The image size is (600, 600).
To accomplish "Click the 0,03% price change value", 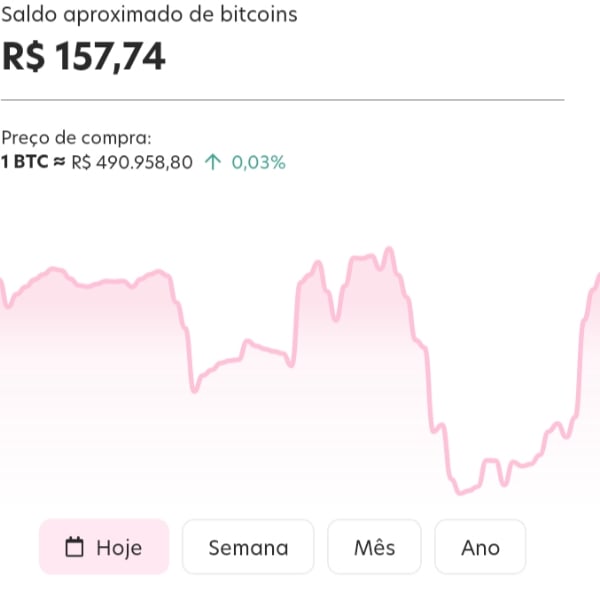I will point(259,163).
